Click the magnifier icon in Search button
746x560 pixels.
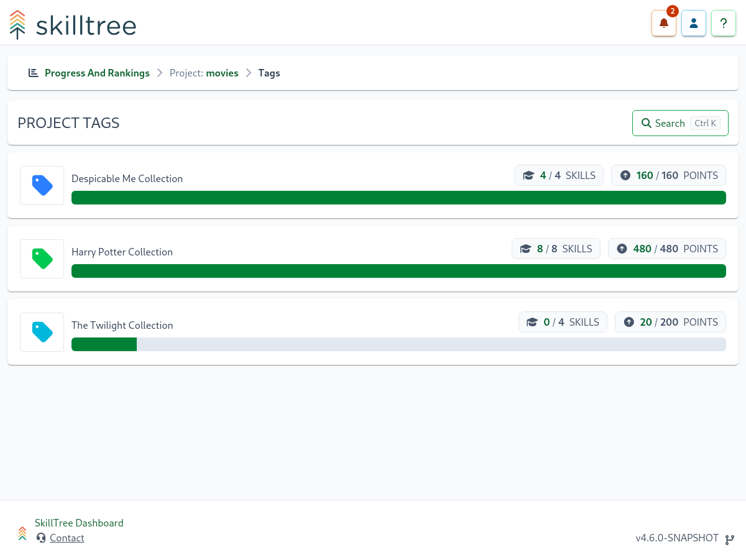click(647, 123)
